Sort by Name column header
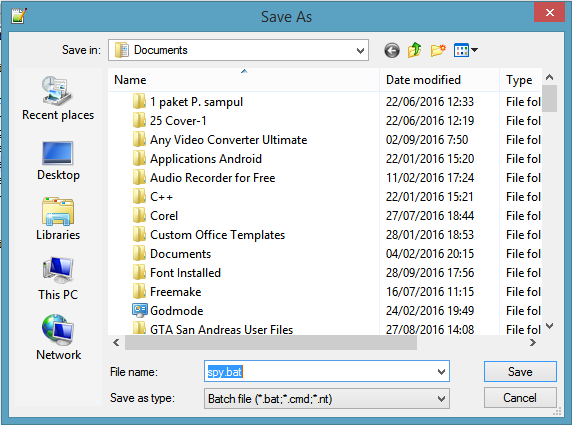This screenshot has width=572, height=425. (244, 80)
